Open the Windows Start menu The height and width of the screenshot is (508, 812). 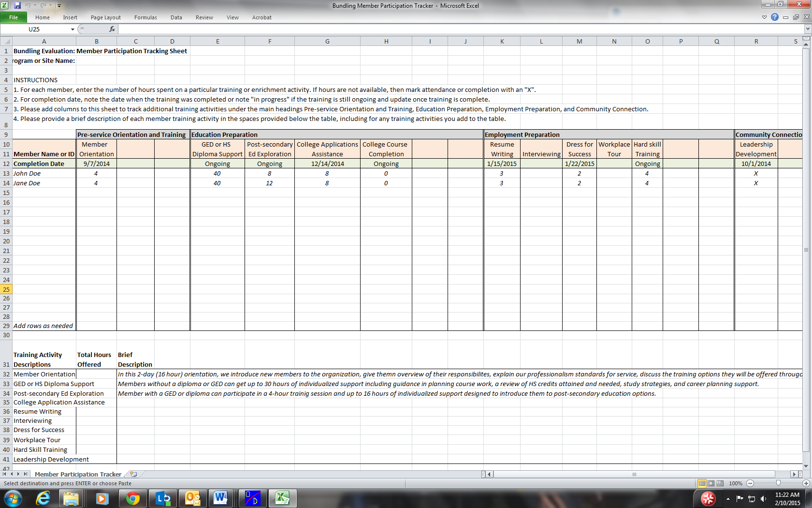point(13,498)
